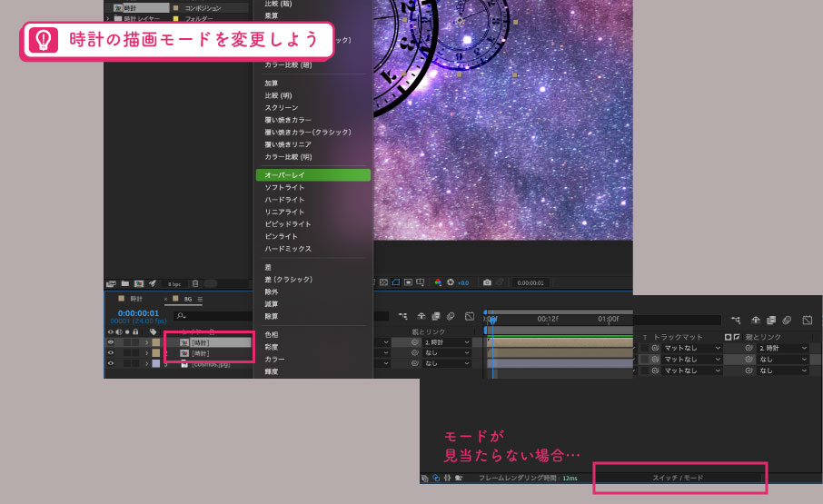The height and width of the screenshot is (504, 823).
Task: Close the BG timeline tab
Action: pos(166,300)
